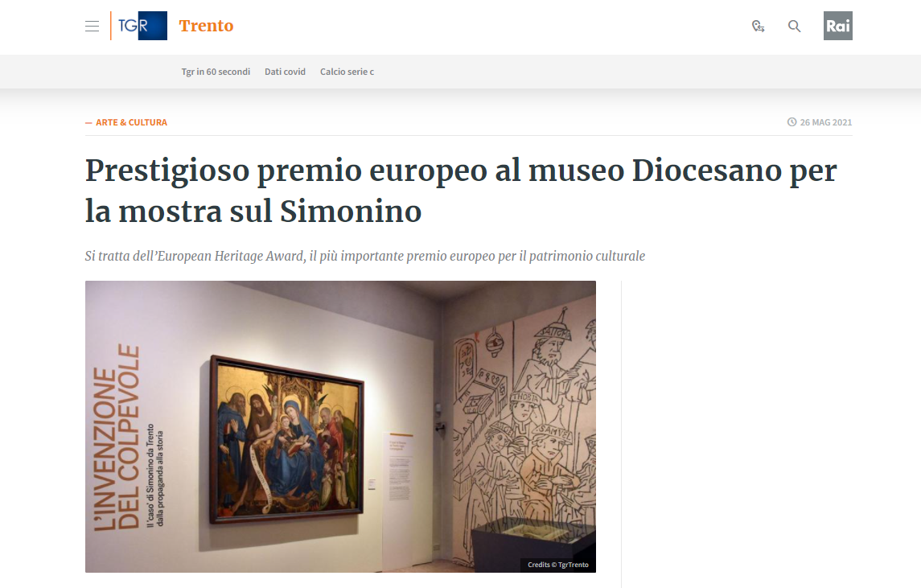Click the painting in the exhibition photo

point(286,439)
